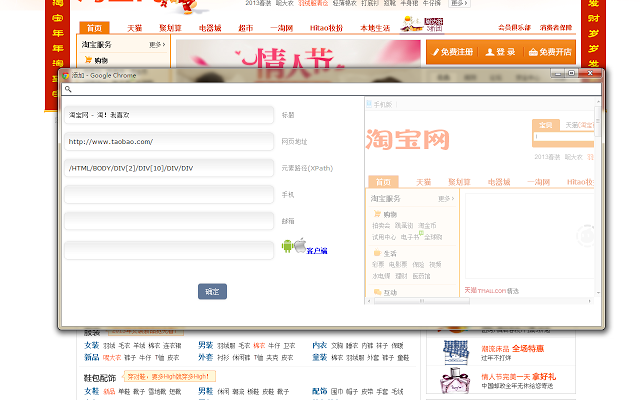Click the empty input field beside the 客户端 link
This screenshot has height=400, width=640.
pyautogui.click(x=169, y=250)
